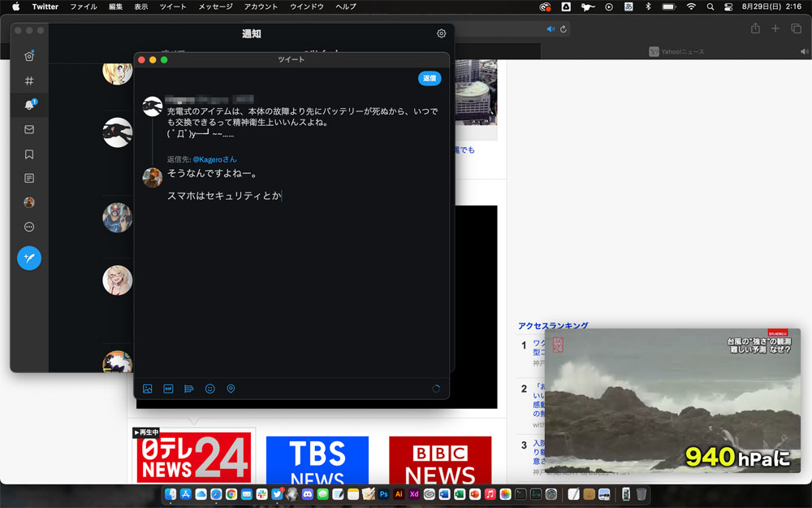Click the glasses-girl avatar in notifications list

(118, 280)
